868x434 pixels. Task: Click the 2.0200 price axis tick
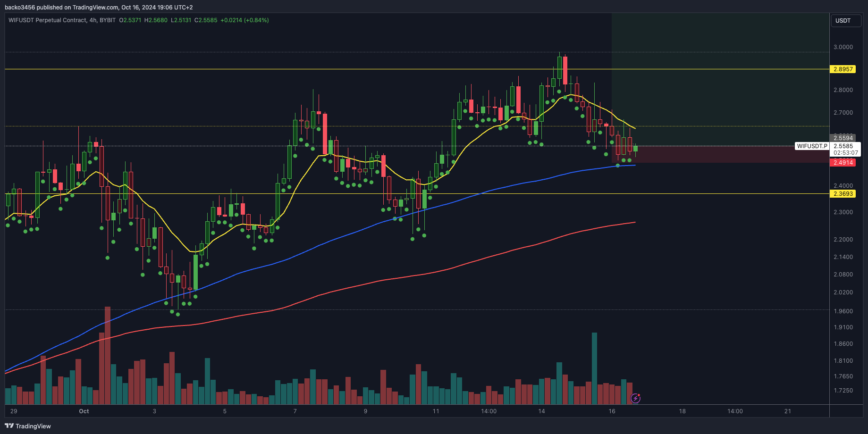[x=843, y=292]
